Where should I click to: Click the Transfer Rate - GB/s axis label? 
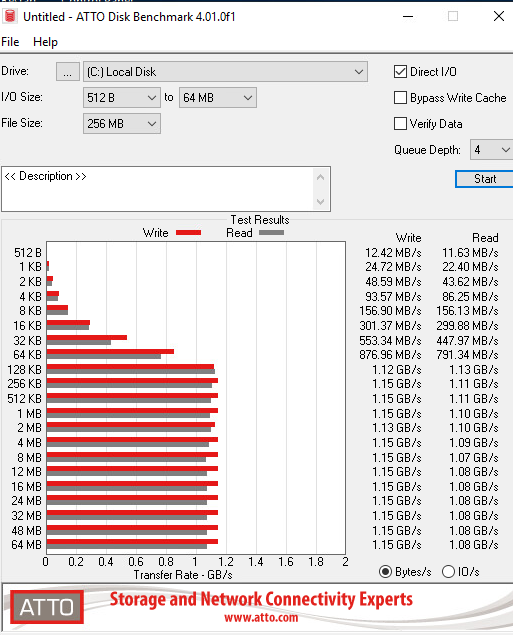183,575
